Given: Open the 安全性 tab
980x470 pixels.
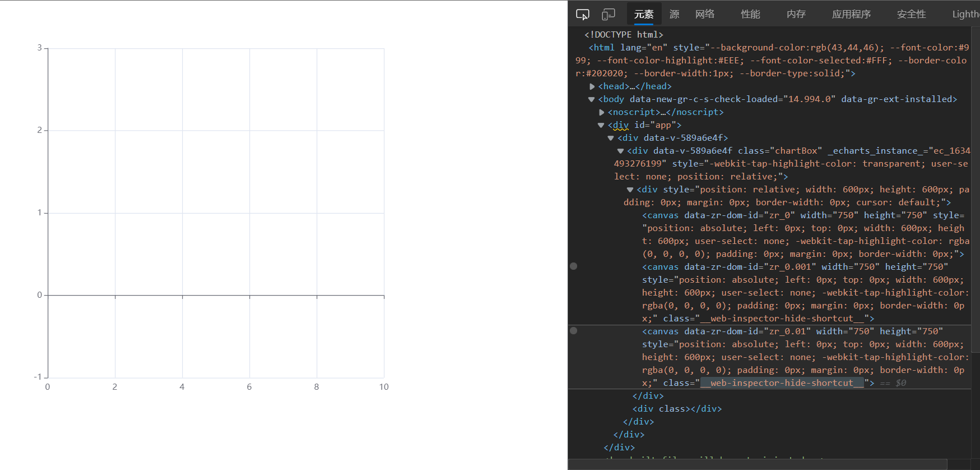Looking at the screenshot, I should coord(912,15).
